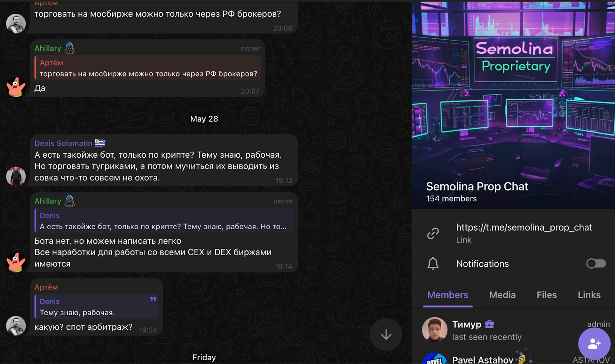Open the https://t.me/semolina_prop_chat link
This screenshot has height=364, width=615.
[524, 227]
